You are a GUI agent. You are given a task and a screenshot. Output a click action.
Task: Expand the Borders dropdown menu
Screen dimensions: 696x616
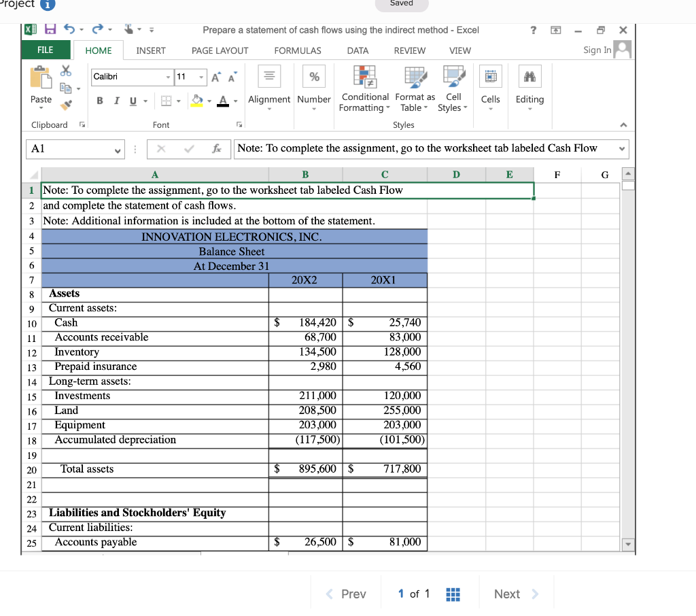point(179,101)
